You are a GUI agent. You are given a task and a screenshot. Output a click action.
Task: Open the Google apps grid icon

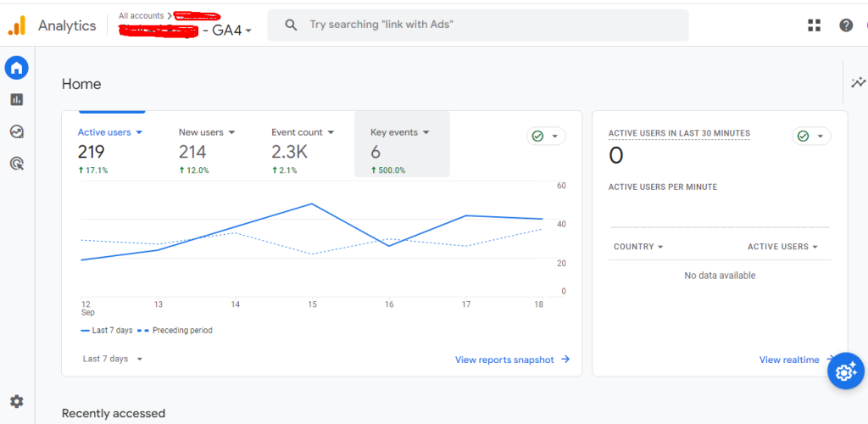click(814, 25)
